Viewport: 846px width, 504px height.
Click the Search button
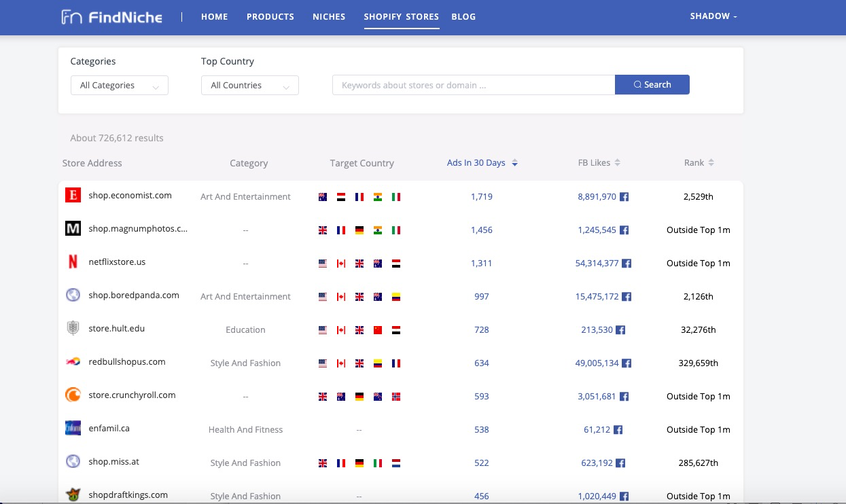coord(652,85)
